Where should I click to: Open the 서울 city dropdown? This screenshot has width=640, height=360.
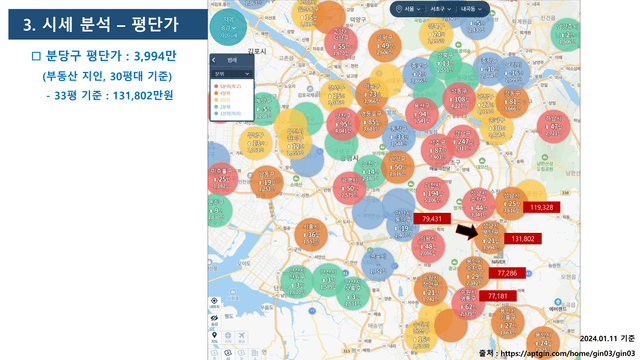[412, 9]
